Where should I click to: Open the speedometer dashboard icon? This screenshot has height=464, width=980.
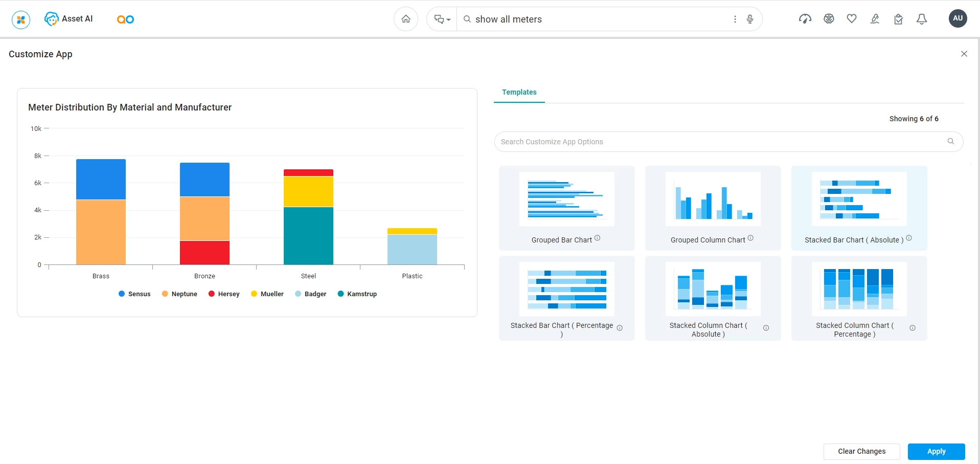805,19
